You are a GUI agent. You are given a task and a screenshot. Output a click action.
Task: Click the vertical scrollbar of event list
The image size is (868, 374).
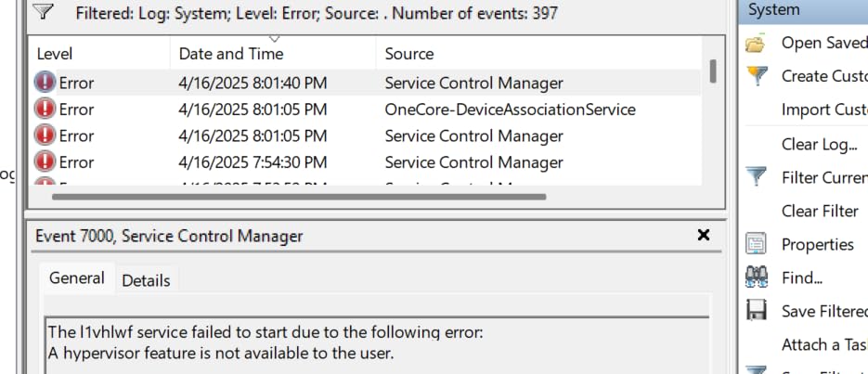coord(712,71)
